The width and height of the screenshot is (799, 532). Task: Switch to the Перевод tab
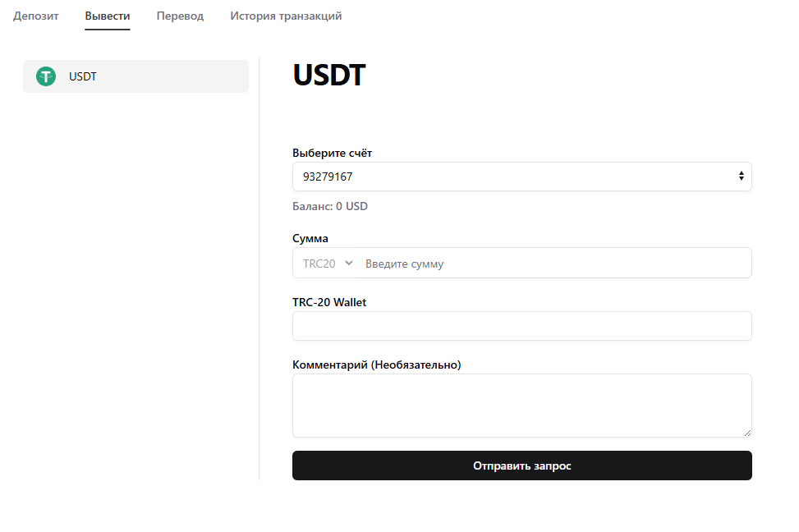(180, 16)
